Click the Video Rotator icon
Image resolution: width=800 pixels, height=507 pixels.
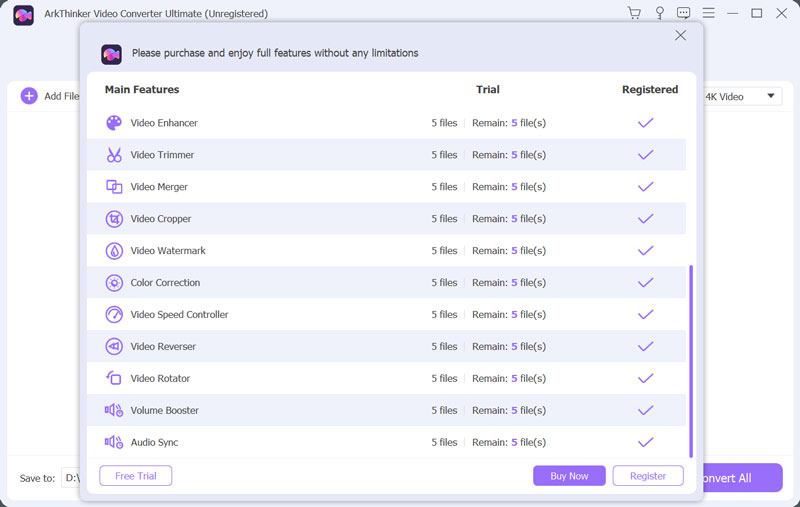pos(114,378)
